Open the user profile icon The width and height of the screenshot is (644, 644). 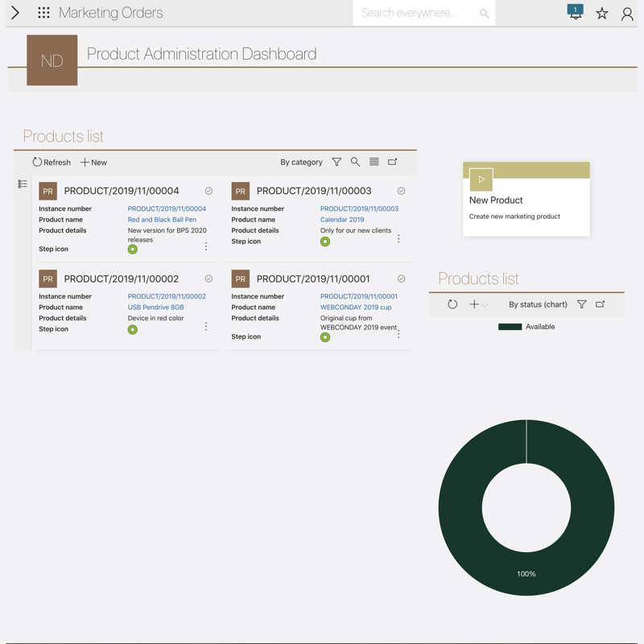pos(627,13)
